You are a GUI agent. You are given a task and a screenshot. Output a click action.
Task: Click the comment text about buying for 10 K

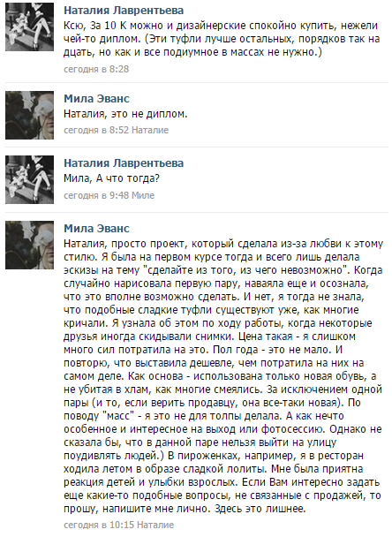point(222,39)
